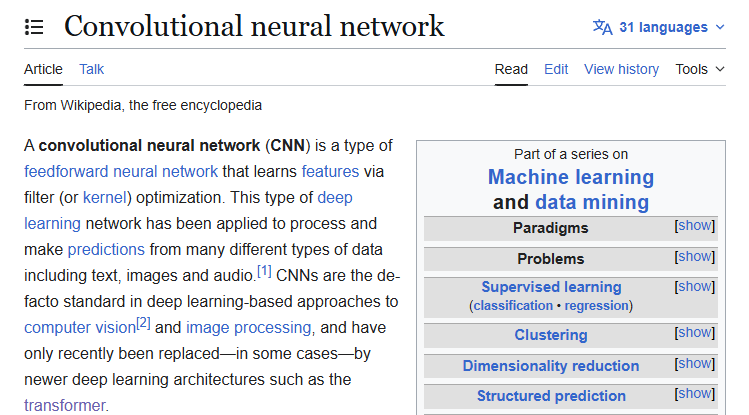Click the transformer link

(x=64, y=405)
